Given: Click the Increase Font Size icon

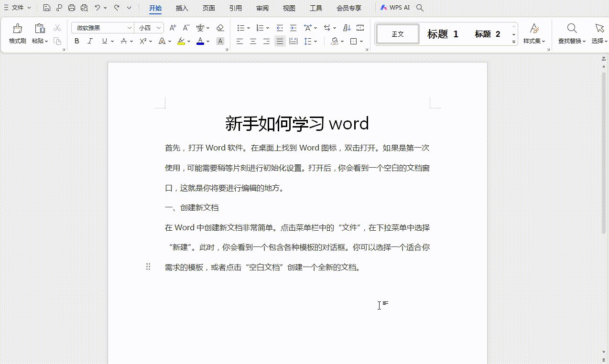Looking at the screenshot, I should coord(173,28).
